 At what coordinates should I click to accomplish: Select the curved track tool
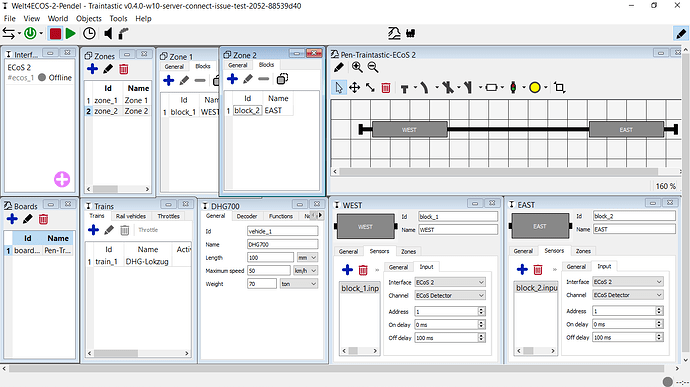point(424,88)
